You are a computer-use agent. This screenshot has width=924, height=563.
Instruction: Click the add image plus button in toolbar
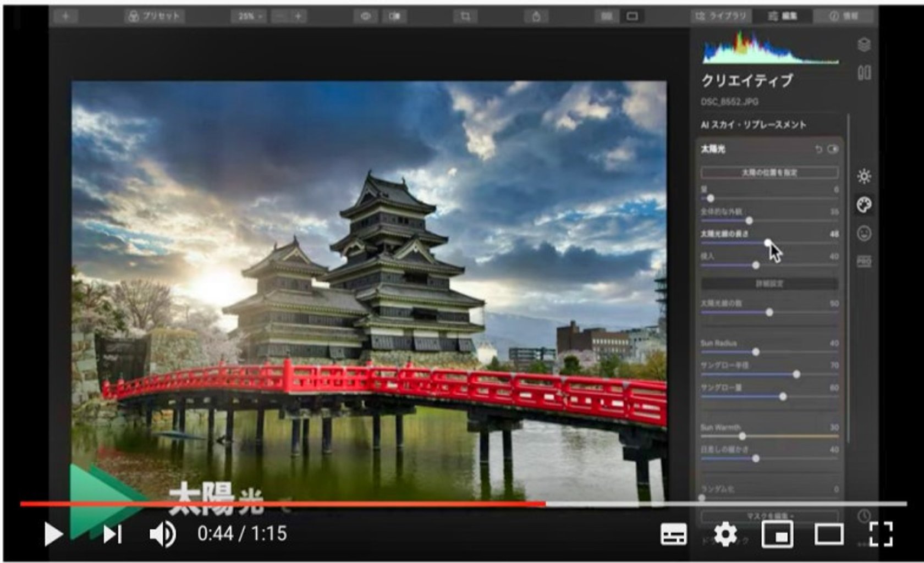[65, 16]
